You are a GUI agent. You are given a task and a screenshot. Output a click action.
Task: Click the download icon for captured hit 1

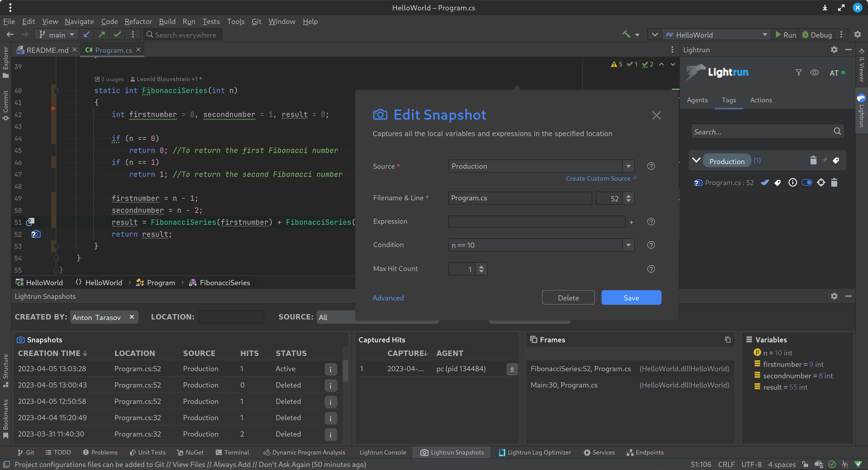click(512, 369)
